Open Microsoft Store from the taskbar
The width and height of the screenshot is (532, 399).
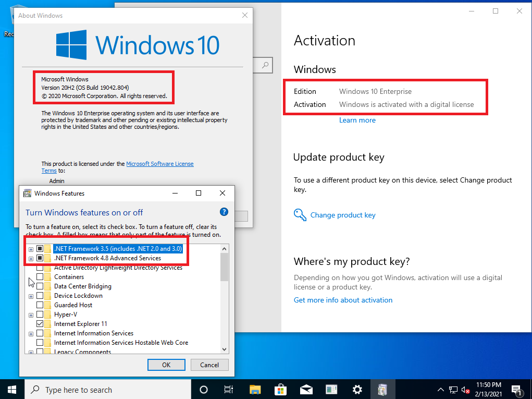[x=280, y=390]
